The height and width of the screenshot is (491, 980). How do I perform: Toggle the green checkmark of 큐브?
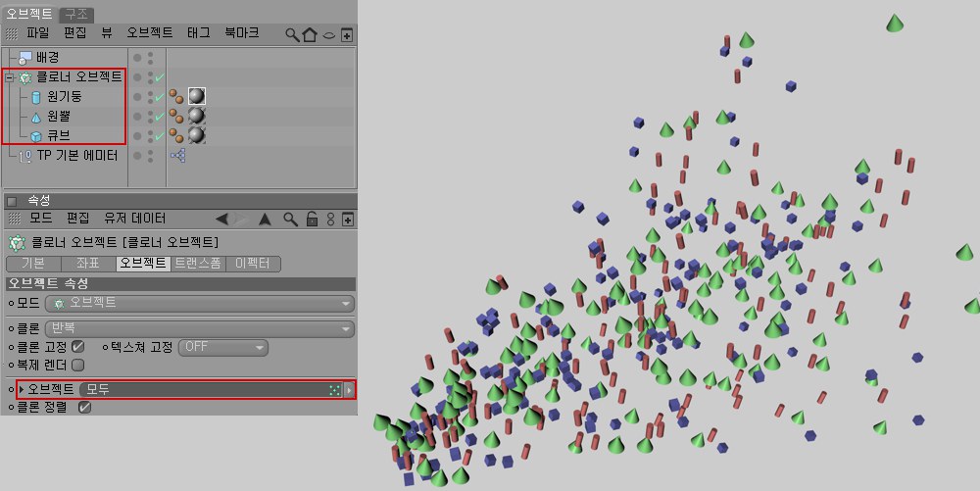(x=160, y=136)
